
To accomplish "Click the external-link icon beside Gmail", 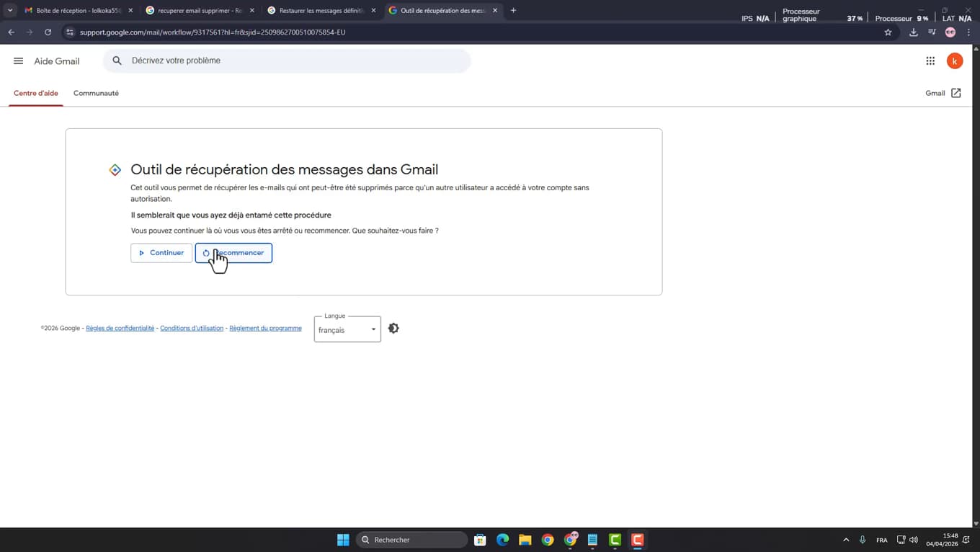I will tap(956, 93).
